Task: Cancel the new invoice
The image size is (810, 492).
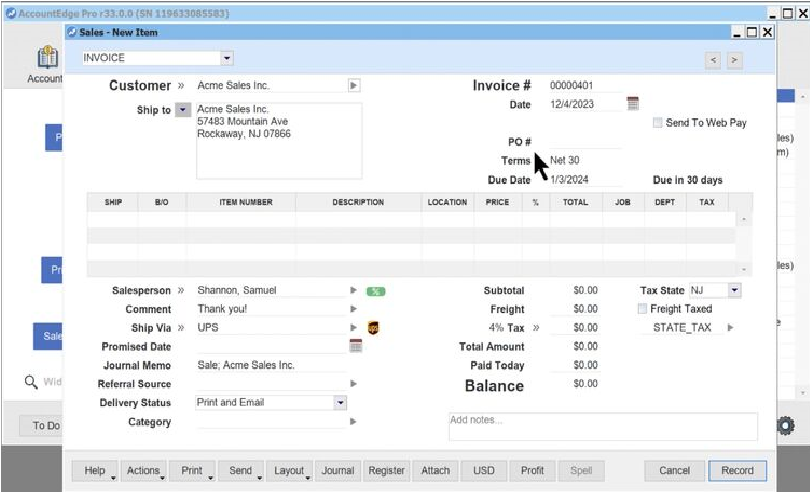Action: tap(675, 471)
